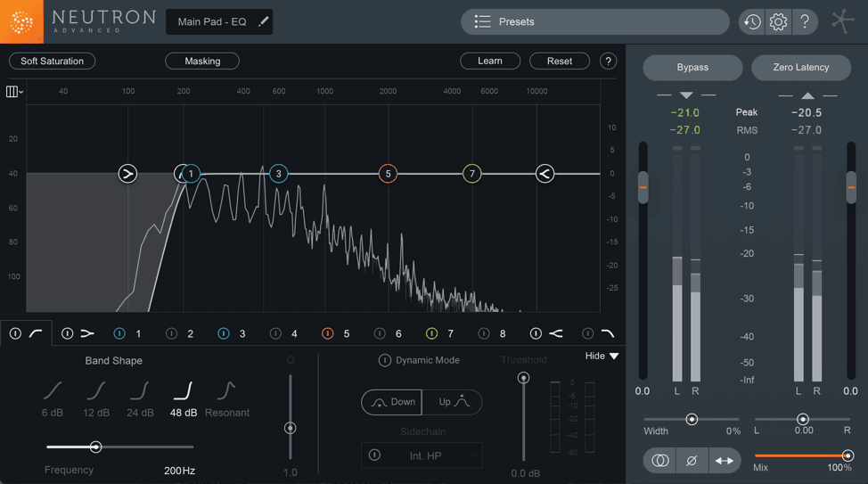Enable band 2 power button
The image size is (868, 484).
(x=171, y=333)
